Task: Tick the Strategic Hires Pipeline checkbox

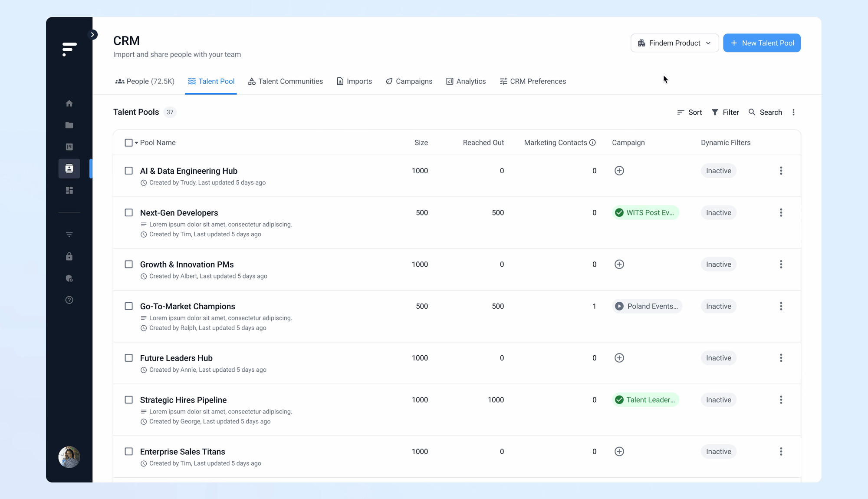Action: pos(128,400)
